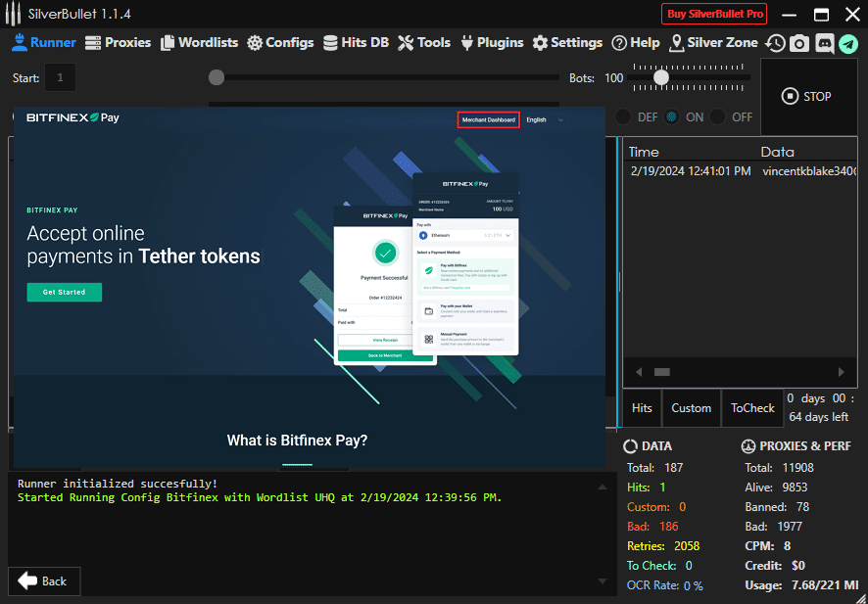Click the 'Banned: 78' proxies value
Image resolution: width=868 pixels, height=604 pixels.
pyautogui.click(x=777, y=507)
